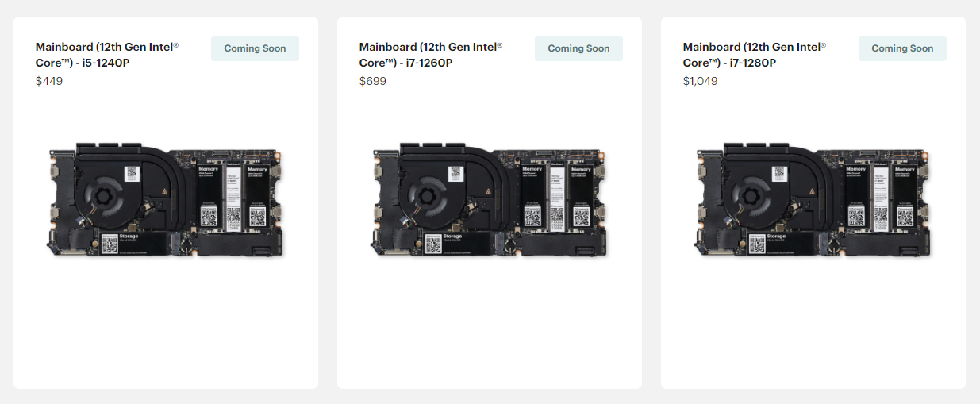
Task: Open the i5-1240P Mainboard product title
Action: pyautogui.click(x=107, y=54)
